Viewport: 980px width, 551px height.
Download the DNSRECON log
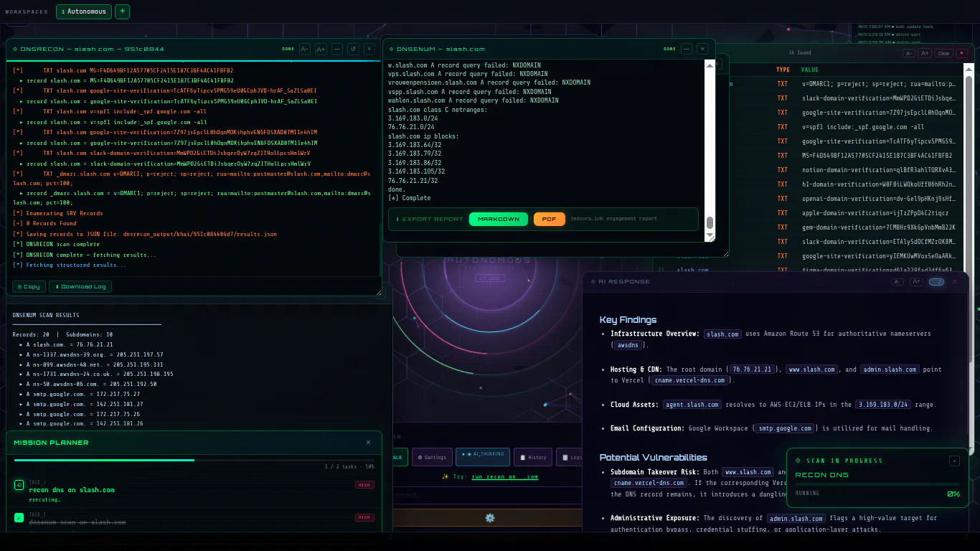coord(80,286)
